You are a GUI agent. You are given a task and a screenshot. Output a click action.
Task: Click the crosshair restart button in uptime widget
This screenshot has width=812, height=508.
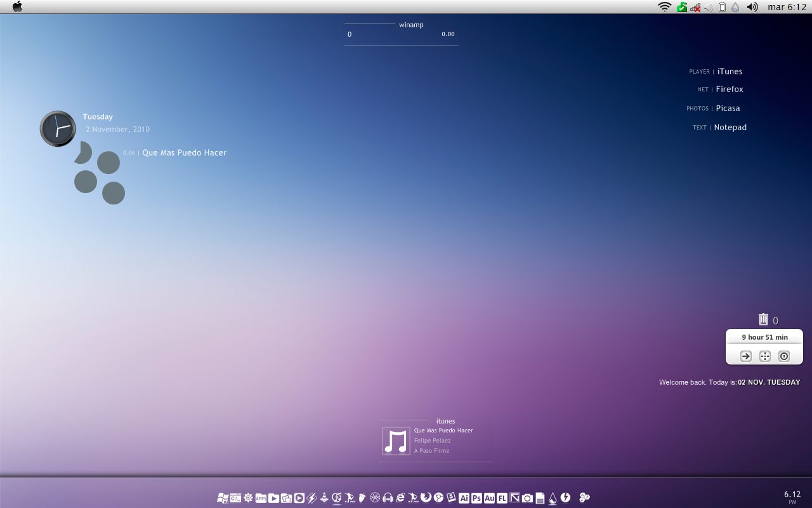(x=765, y=356)
